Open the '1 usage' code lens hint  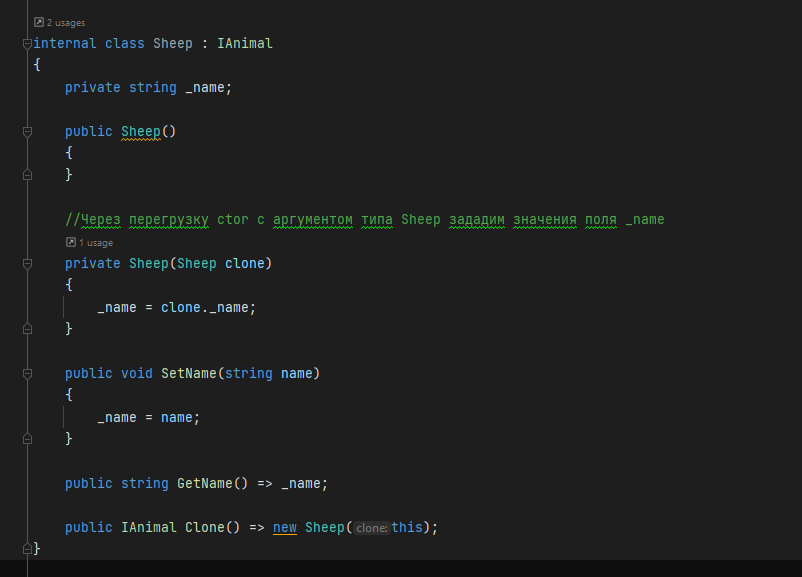96,242
